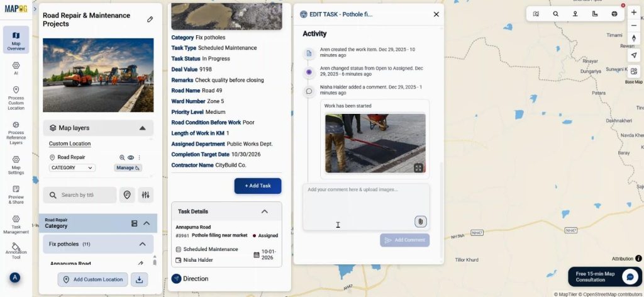
Task: Click the Direction button
Action: click(190, 279)
